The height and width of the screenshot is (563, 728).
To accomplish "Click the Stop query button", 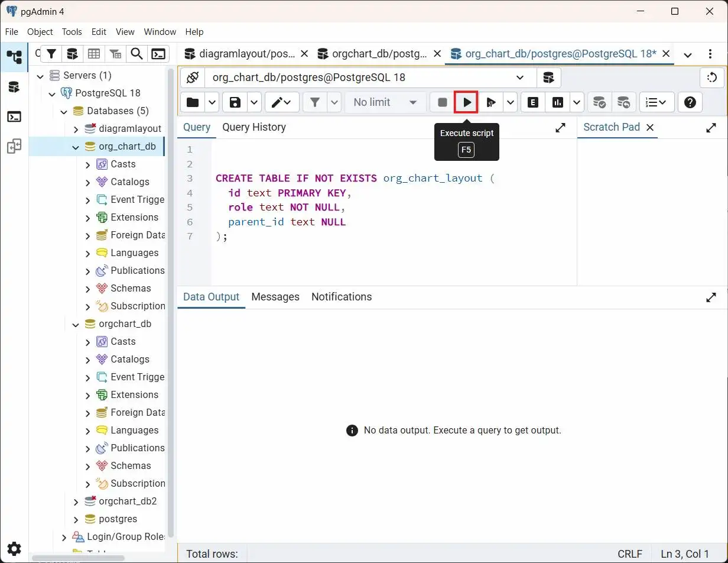I will (x=442, y=102).
